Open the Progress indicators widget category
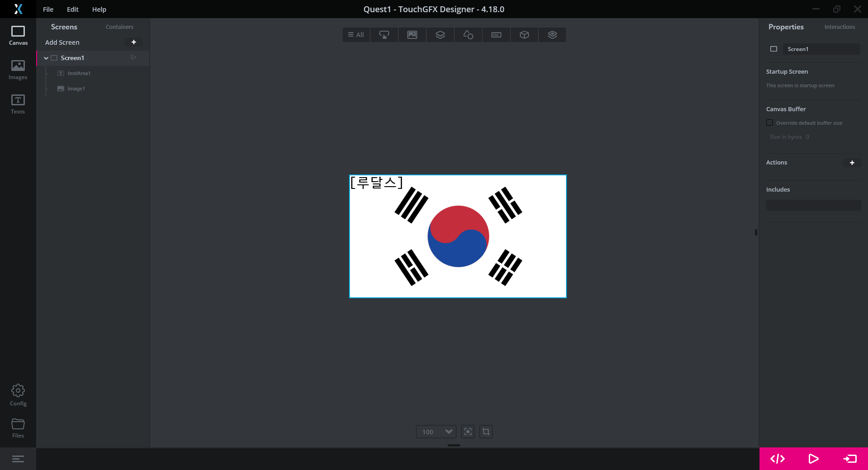The height and width of the screenshot is (470, 868). click(496, 35)
